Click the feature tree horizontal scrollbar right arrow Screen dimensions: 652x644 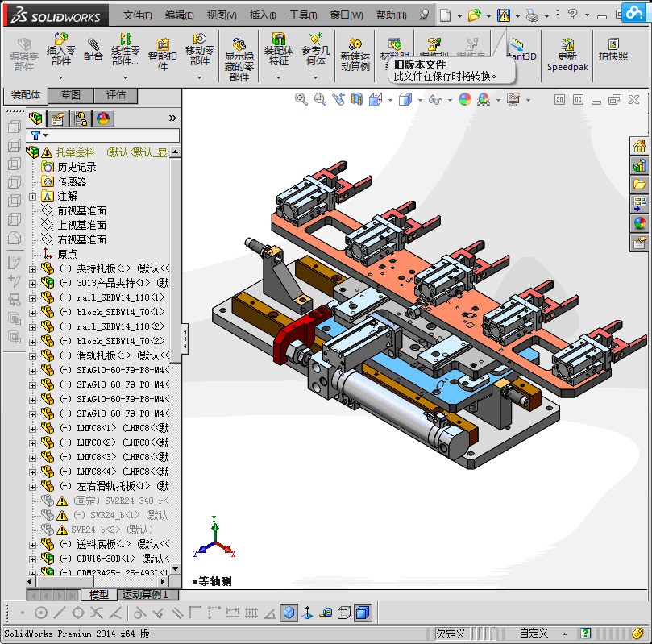click(x=164, y=581)
